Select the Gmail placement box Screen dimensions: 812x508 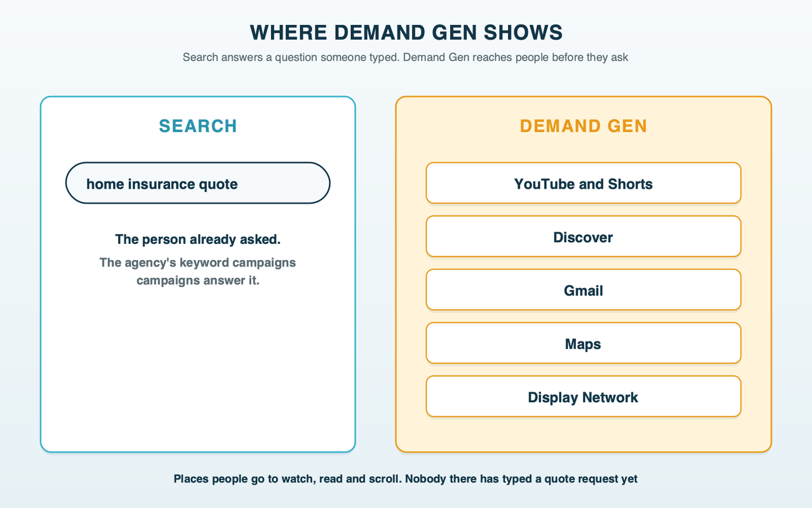583,290
